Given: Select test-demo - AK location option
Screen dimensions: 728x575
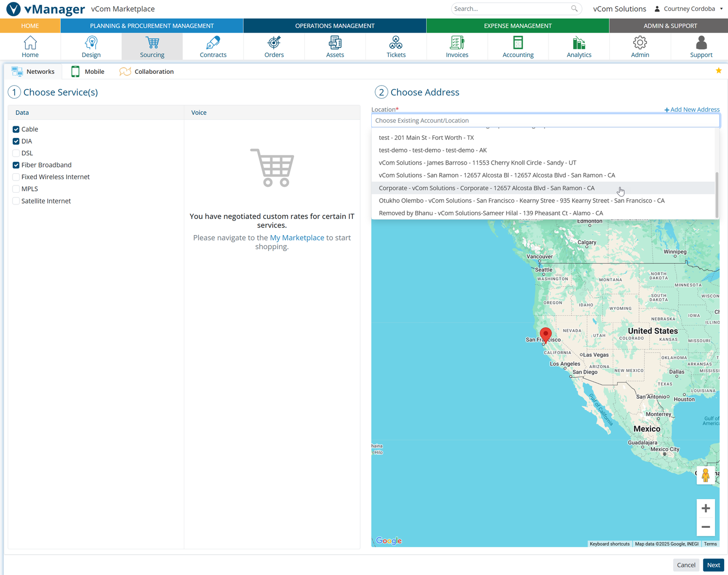Looking at the screenshot, I should point(543,151).
